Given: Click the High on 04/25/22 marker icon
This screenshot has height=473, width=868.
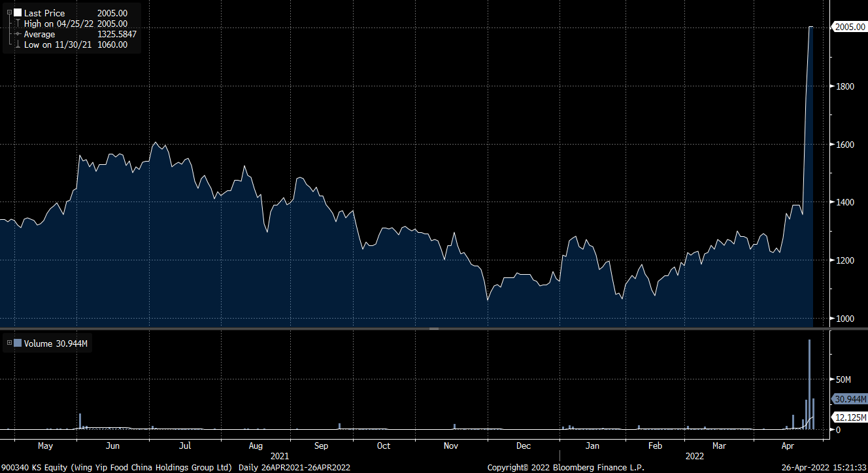Looking at the screenshot, I should [18, 23].
